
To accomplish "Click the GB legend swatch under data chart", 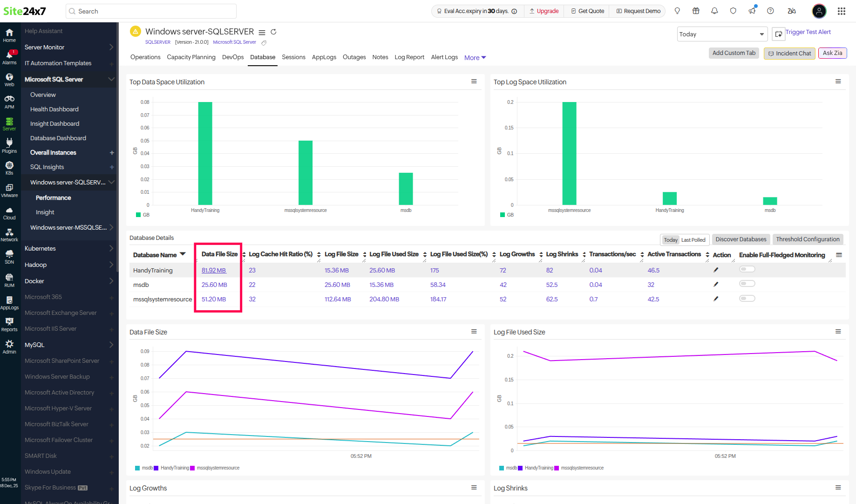I will [138, 215].
